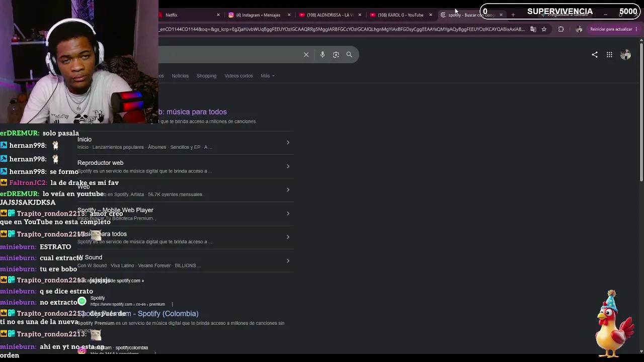This screenshot has height=362, width=644.
Task: Translate this page from the address bar
Action: tap(533, 29)
